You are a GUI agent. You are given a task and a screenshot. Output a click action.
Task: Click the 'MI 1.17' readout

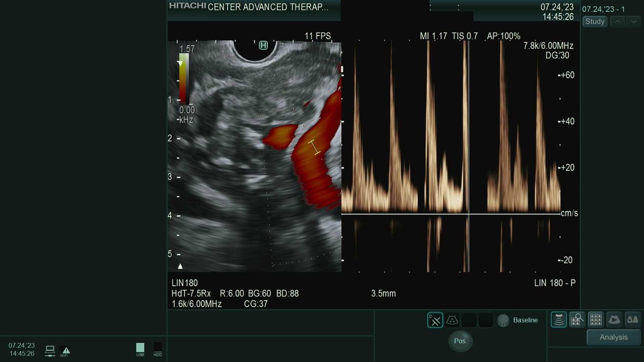433,36
